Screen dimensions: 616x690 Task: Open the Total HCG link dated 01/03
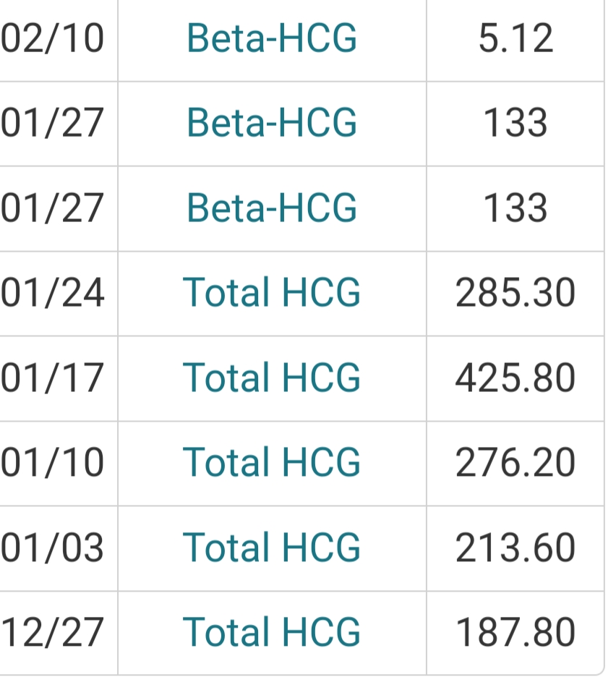click(x=272, y=547)
